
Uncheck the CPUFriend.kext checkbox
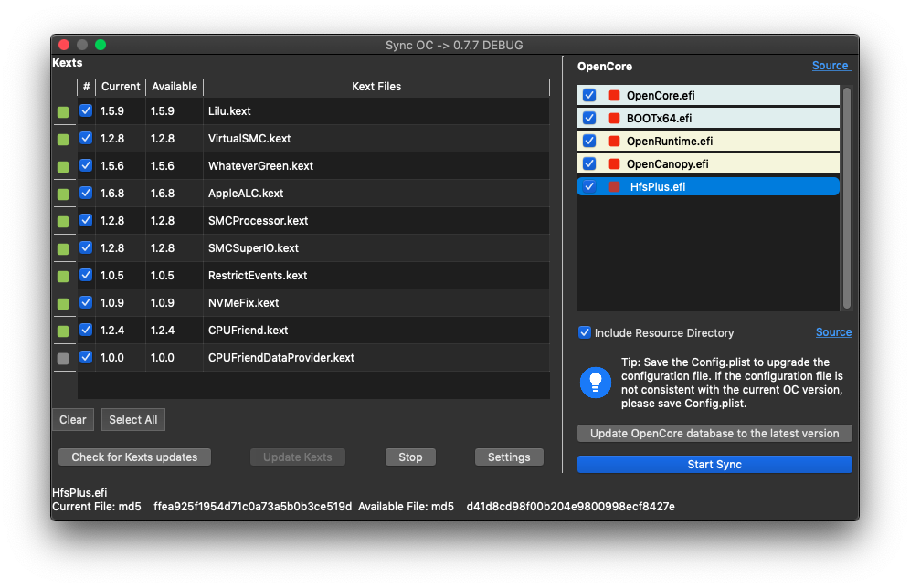86,330
